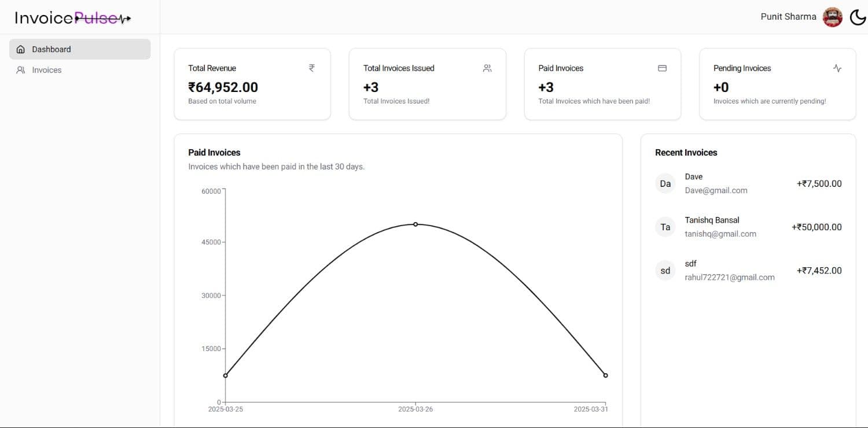Click the 'Da' avatar for Dave

point(665,183)
